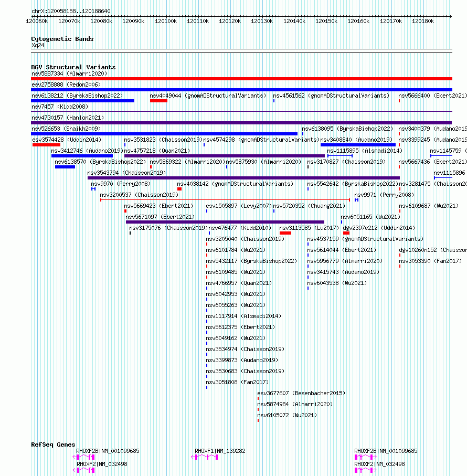The height and width of the screenshot is (476, 467).
Task: Click the nsv3205040 (Chaisson2019) label
Action: pyautogui.click(x=245, y=239)
